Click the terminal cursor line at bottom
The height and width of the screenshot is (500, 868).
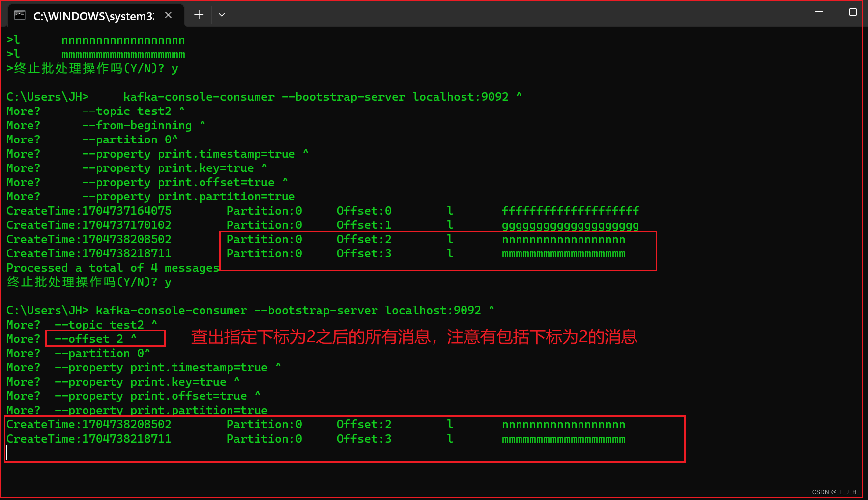pos(7,453)
